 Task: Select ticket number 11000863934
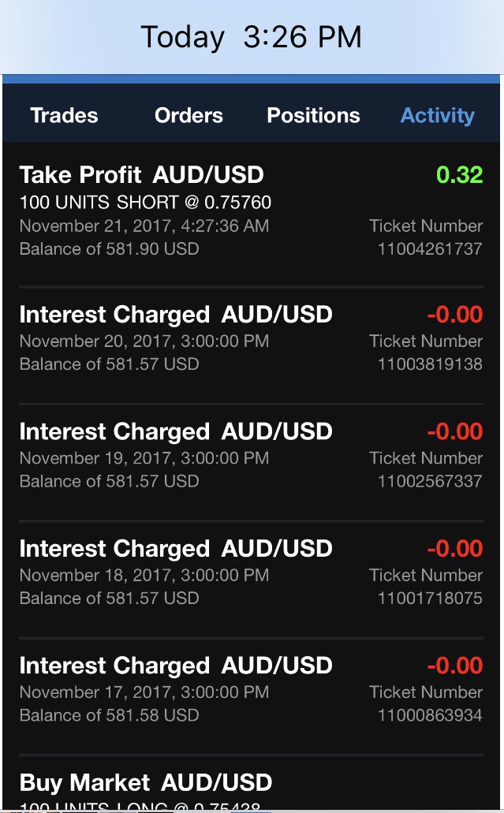[430, 715]
